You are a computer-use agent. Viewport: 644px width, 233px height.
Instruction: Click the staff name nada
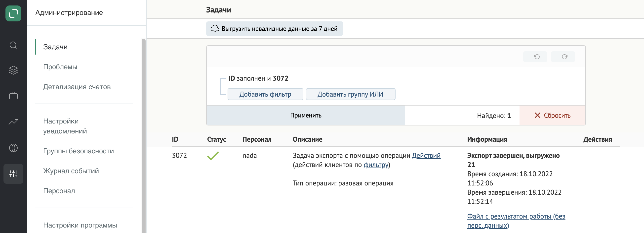[x=249, y=156]
